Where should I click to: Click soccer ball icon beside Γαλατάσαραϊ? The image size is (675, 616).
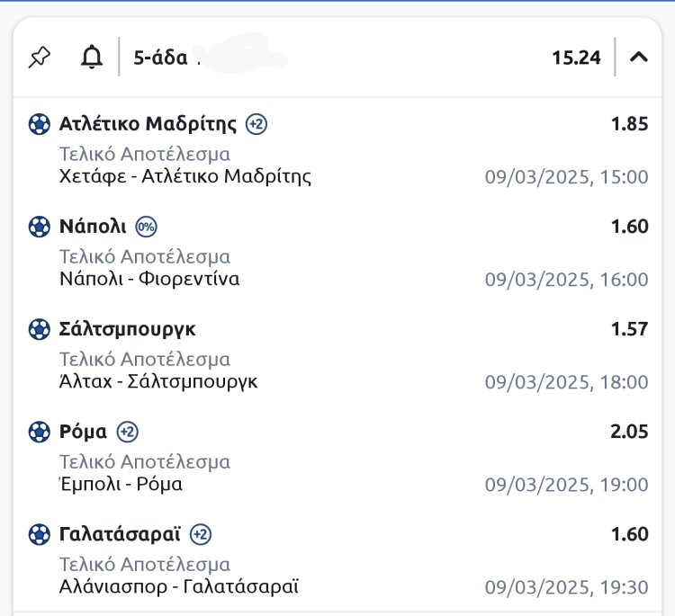tap(40, 534)
